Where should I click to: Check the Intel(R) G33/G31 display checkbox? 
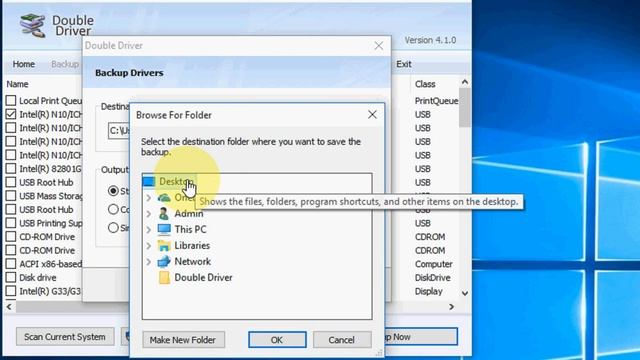(11, 291)
